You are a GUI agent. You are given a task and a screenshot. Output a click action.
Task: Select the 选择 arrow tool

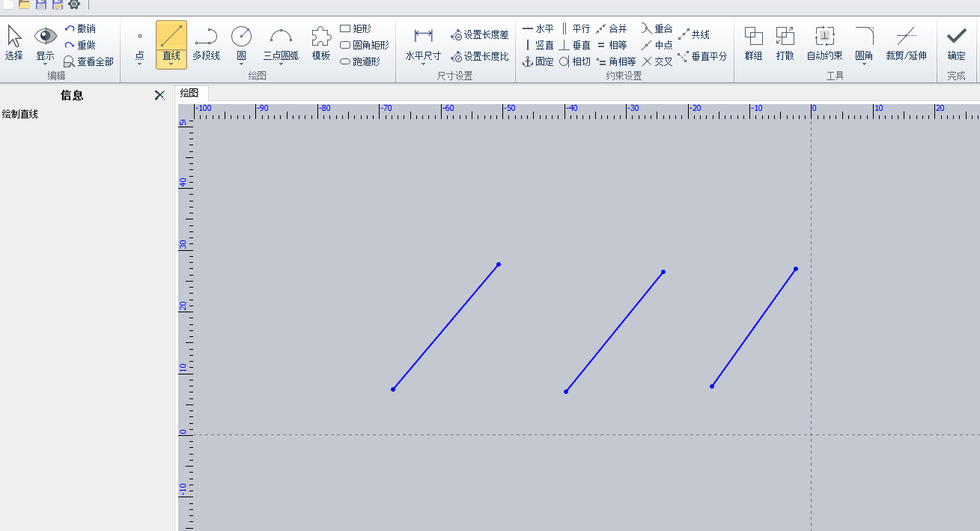click(x=14, y=43)
